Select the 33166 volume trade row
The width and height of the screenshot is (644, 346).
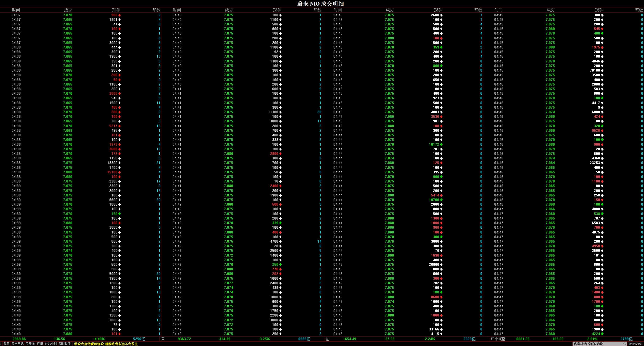pos(402,329)
